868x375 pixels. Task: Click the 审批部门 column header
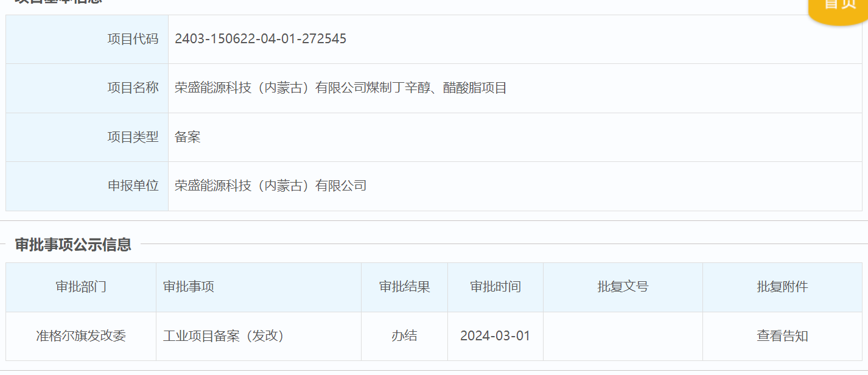pyautogui.click(x=81, y=287)
